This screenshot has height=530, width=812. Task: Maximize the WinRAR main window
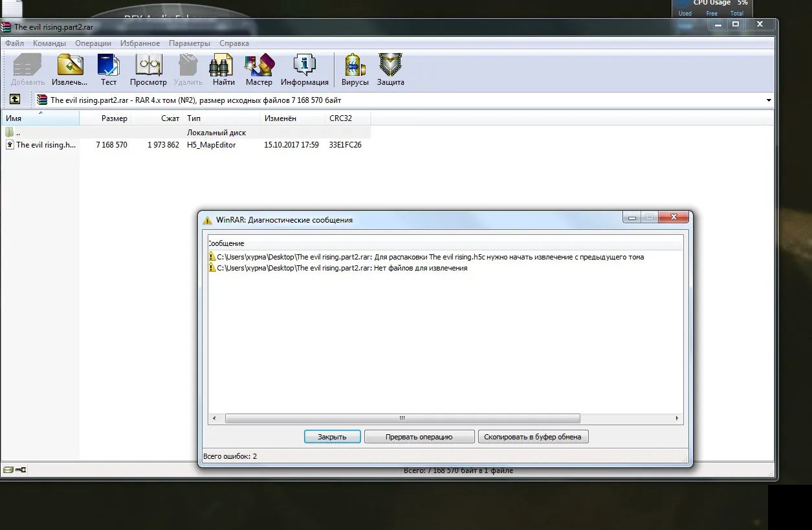[x=735, y=24]
